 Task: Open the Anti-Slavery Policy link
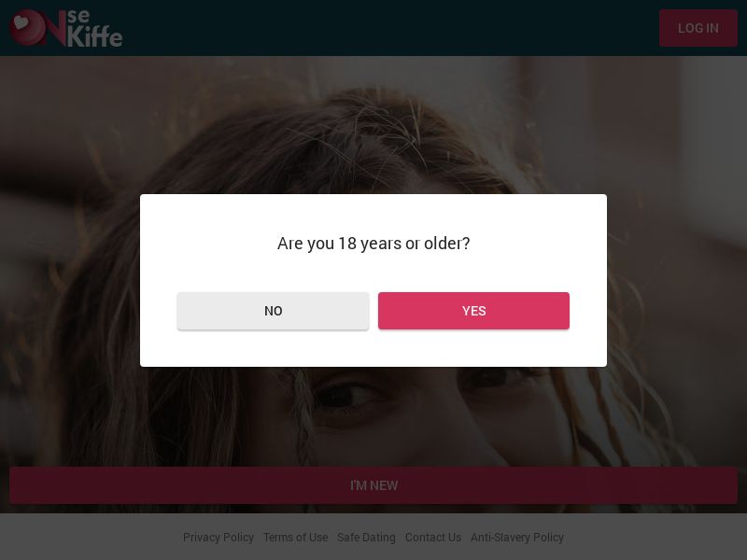tap(517, 538)
